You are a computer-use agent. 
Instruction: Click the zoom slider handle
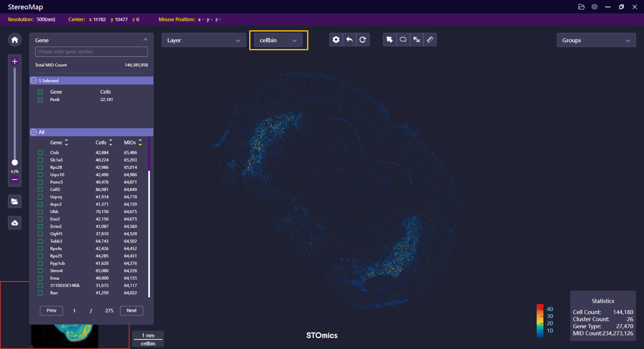(x=14, y=162)
